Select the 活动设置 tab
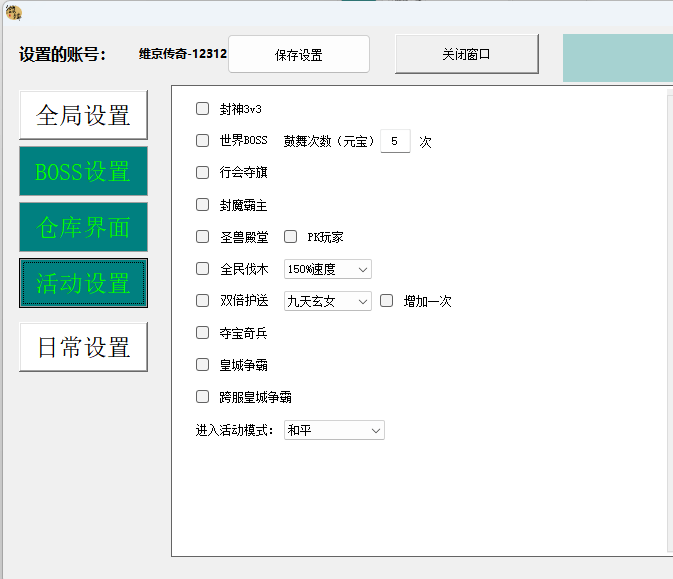The height and width of the screenshot is (579, 673). [83, 283]
